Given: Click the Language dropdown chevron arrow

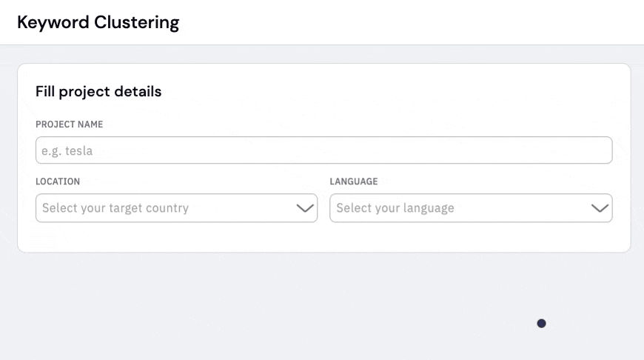Looking at the screenshot, I should click(600, 208).
